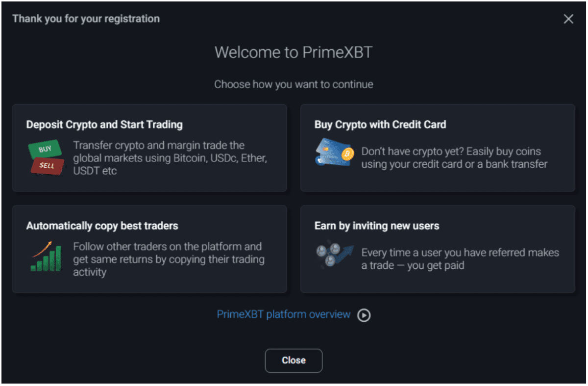Screen dimensions: 588x386
Task: Select Automatically copy best traders heading
Action: [102, 226]
